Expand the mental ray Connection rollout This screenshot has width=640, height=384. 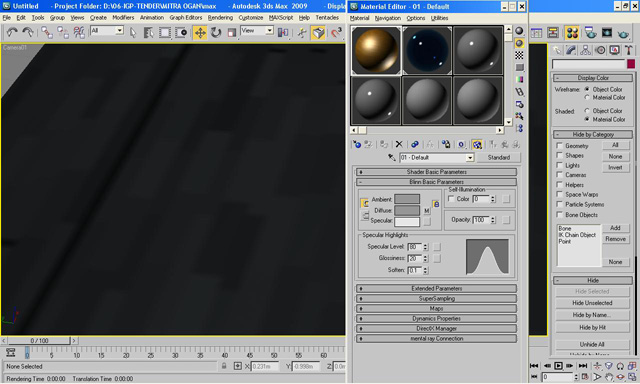[436, 339]
